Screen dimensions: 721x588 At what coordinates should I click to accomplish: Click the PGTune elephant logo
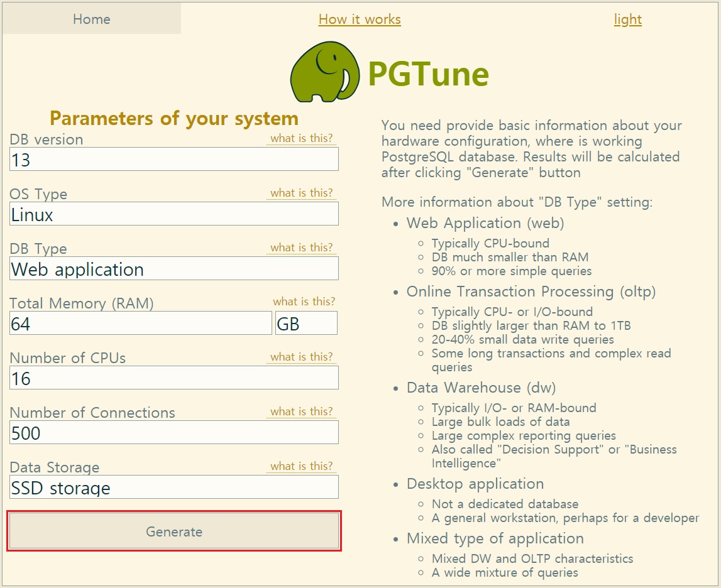click(325, 72)
